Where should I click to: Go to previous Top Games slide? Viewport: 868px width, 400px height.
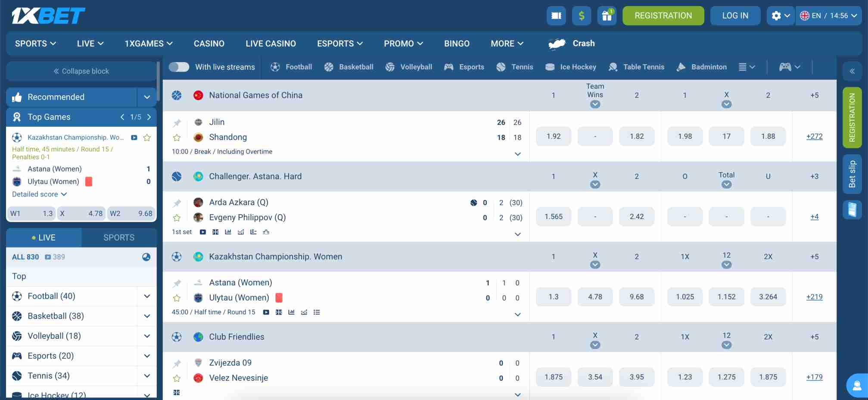coord(122,117)
